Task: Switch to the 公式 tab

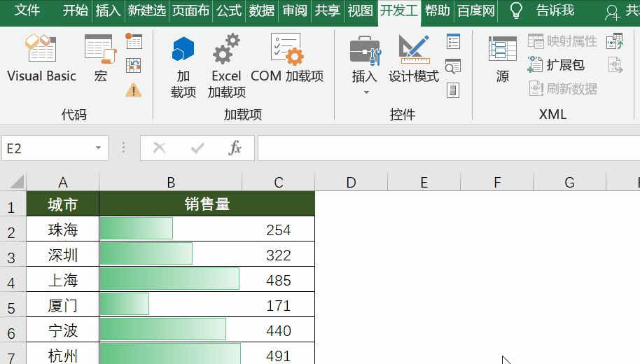Action: 229,10
